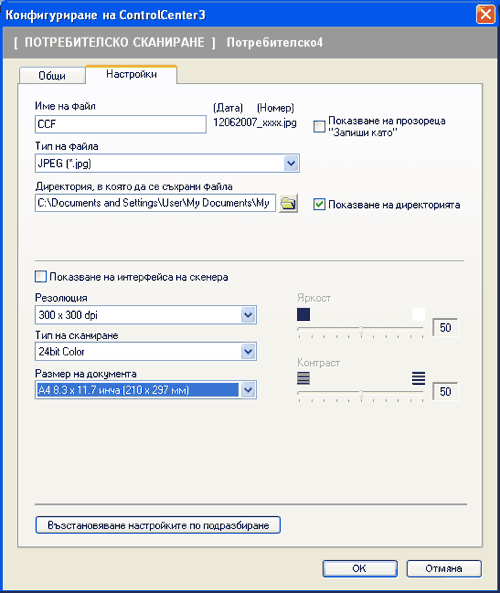
Task: Click the Яркост brightness slider track
Action: pos(361,328)
